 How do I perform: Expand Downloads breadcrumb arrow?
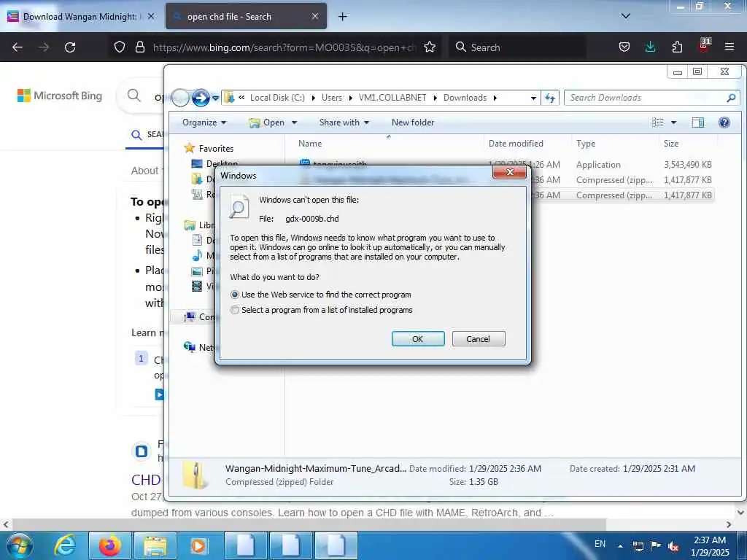(x=495, y=98)
